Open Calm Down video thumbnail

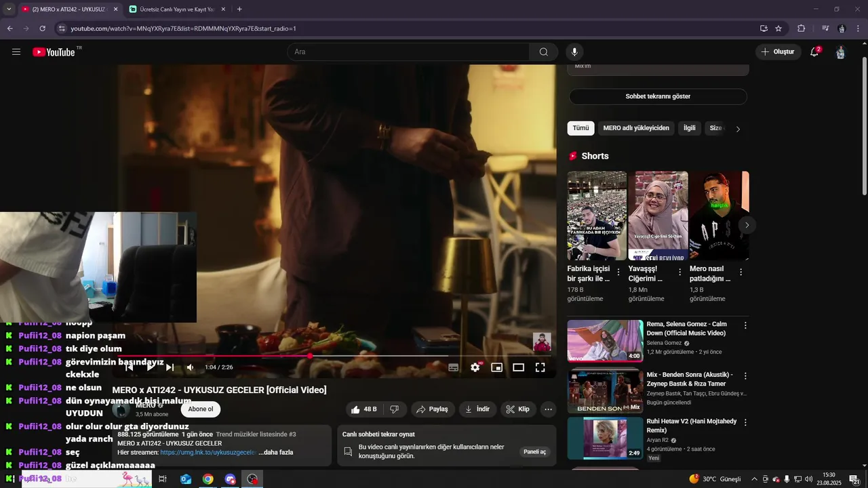pyautogui.click(x=605, y=341)
